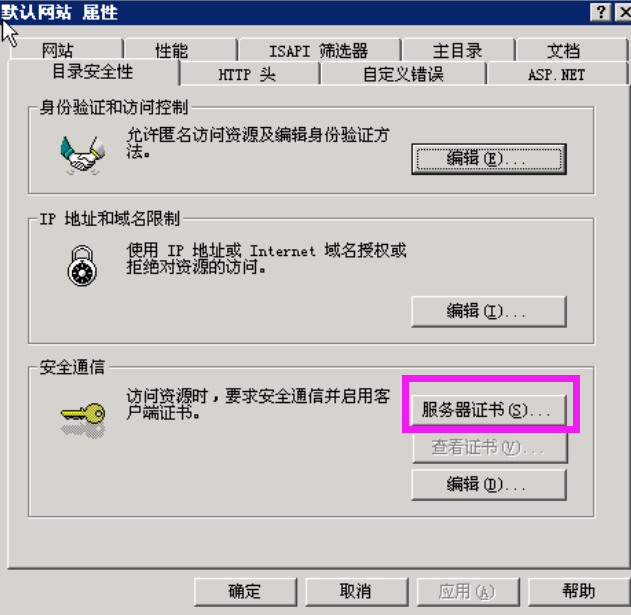Select the 目录安全性 tab
This screenshot has width=631, height=615.
(93, 72)
